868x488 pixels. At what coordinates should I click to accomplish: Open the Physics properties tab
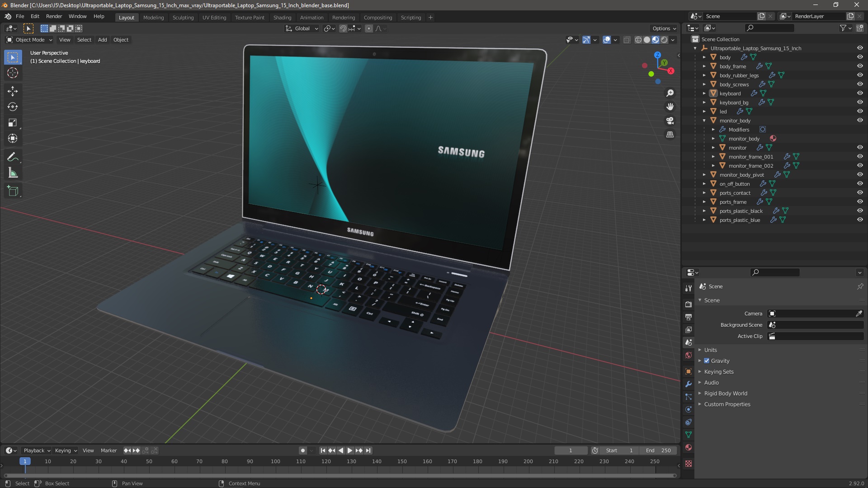(689, 409)
